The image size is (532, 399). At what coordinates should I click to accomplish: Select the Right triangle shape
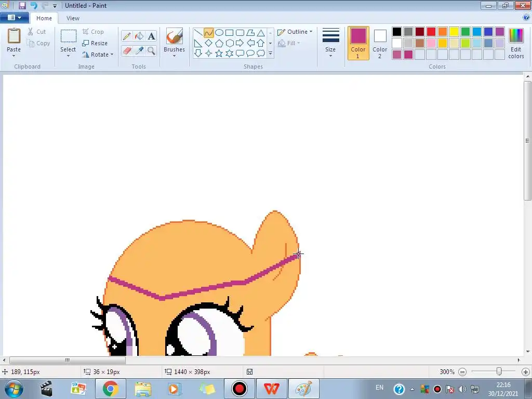[198, 43]
